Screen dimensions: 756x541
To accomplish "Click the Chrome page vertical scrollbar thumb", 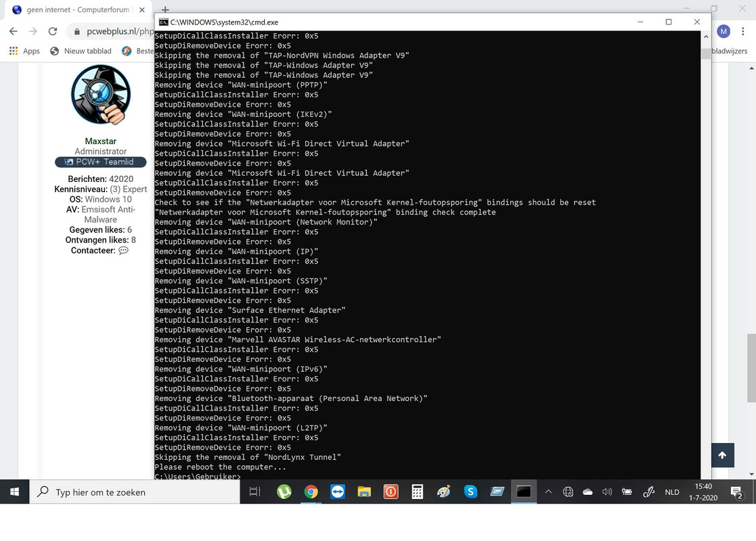I will pos(751,368).
